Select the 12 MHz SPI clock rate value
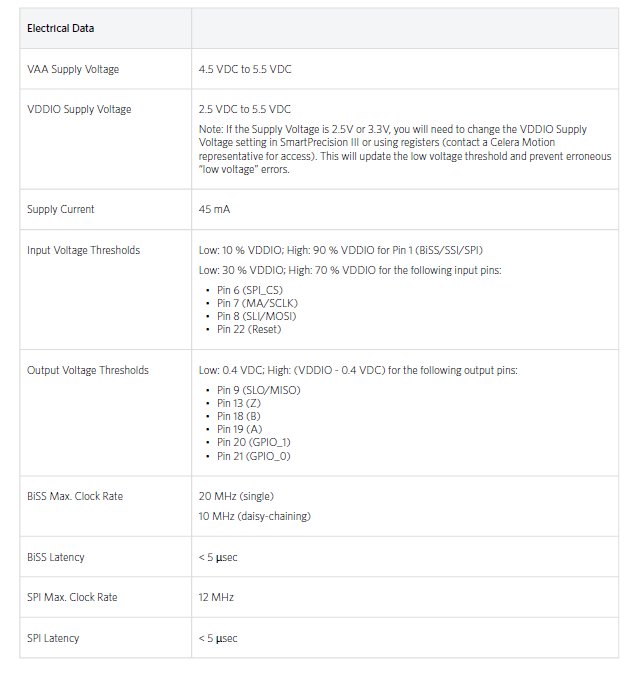Image resolution: width=637 pixels, height=674 pixels. click(x=216, y=597)
